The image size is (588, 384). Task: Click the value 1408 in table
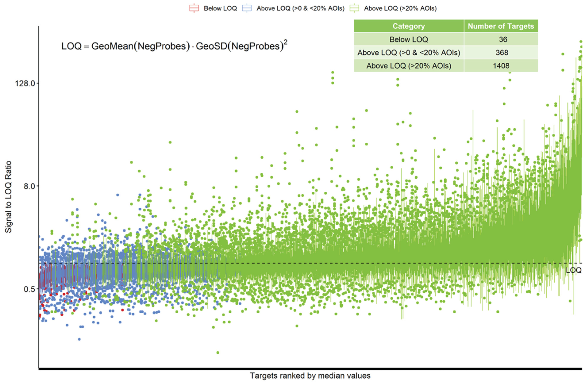pos(501,66)
